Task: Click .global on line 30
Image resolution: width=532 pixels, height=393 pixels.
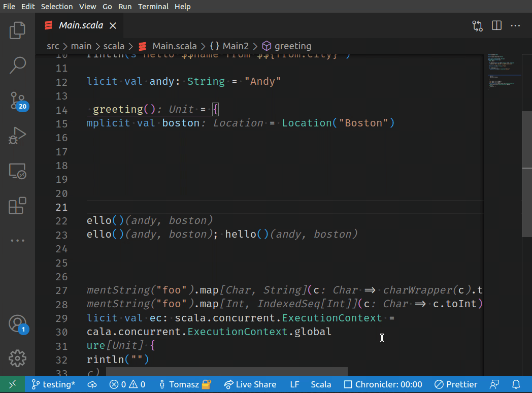Action: pos(310,332)
